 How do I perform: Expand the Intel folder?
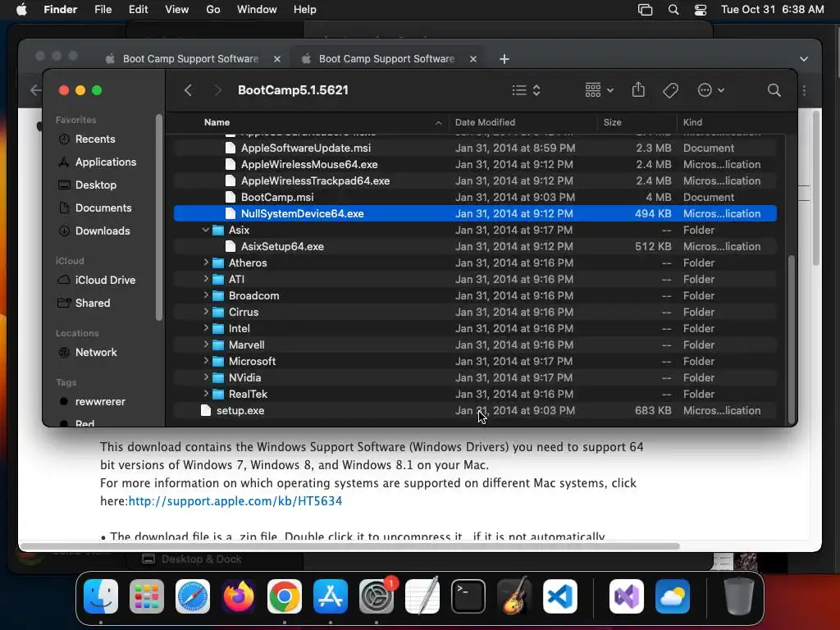tap(206, 328)
